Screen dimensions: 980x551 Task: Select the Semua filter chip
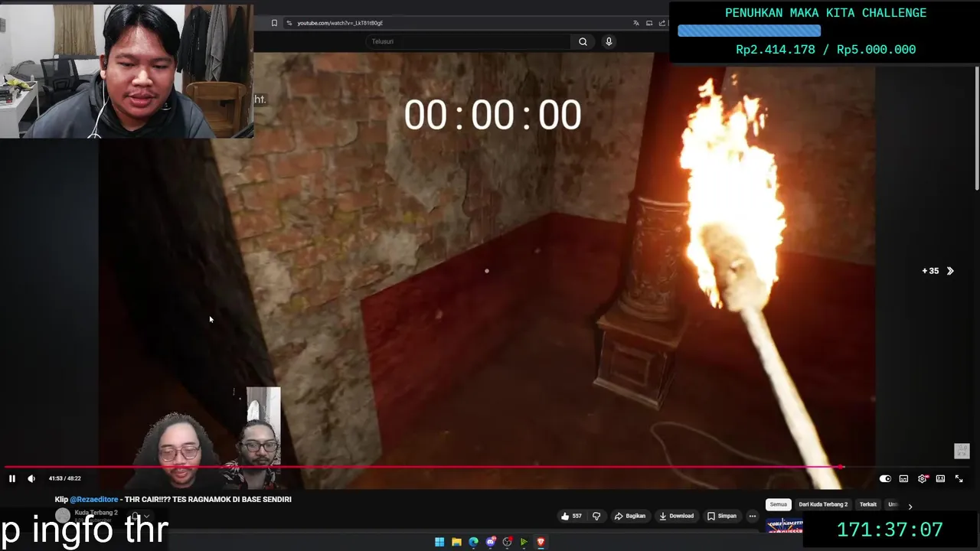pos(779,504)
